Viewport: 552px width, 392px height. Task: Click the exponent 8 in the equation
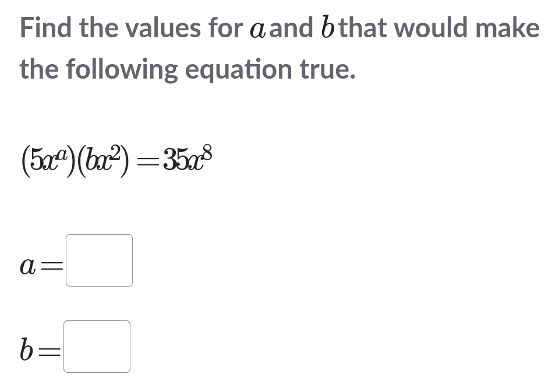(207, 149)
